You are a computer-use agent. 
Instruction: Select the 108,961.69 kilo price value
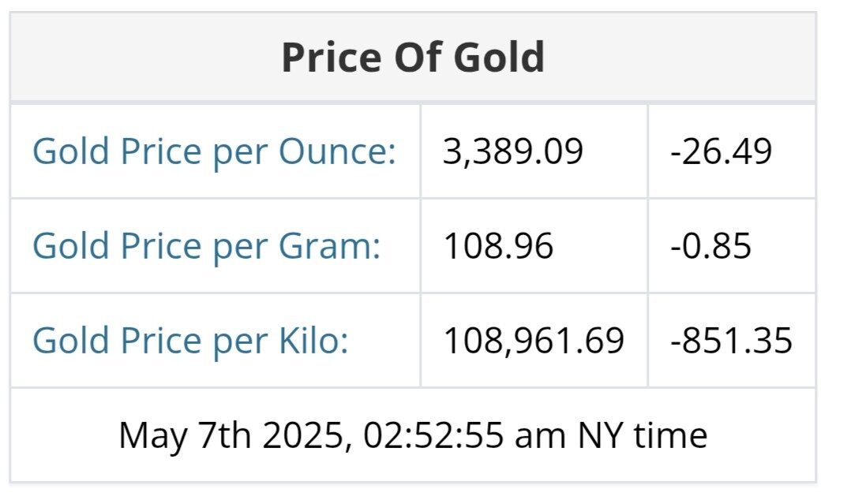coord(534,340)
